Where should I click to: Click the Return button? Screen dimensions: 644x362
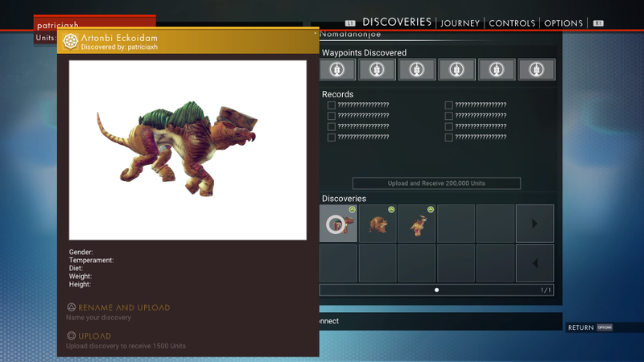point(580,327)
